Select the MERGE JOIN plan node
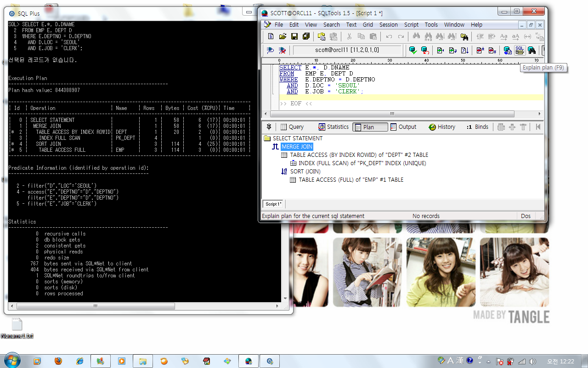This screenshot has height=368, width=588. coord(297,147)
